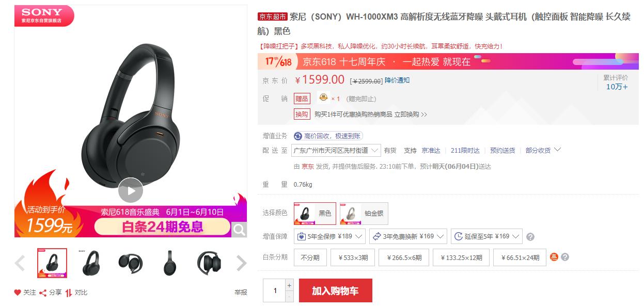选择颜色为黑色
This screenshot has height=308, width=644.
tap(314, 213)
